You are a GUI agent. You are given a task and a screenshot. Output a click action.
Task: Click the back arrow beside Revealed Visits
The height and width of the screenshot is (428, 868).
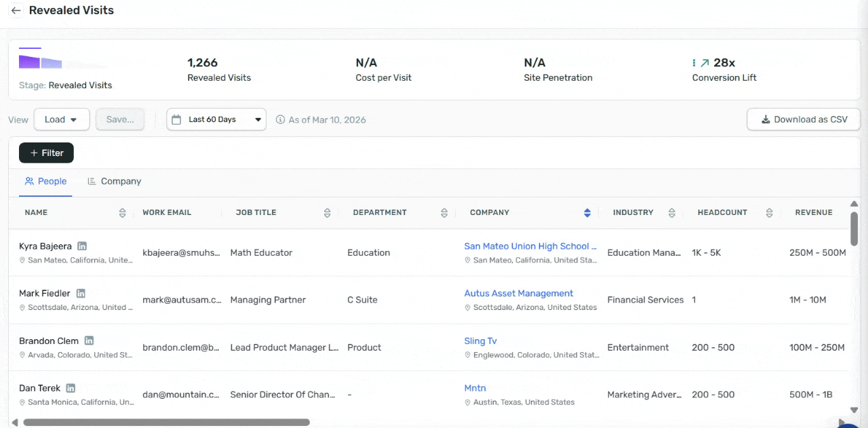click(16, 11)
